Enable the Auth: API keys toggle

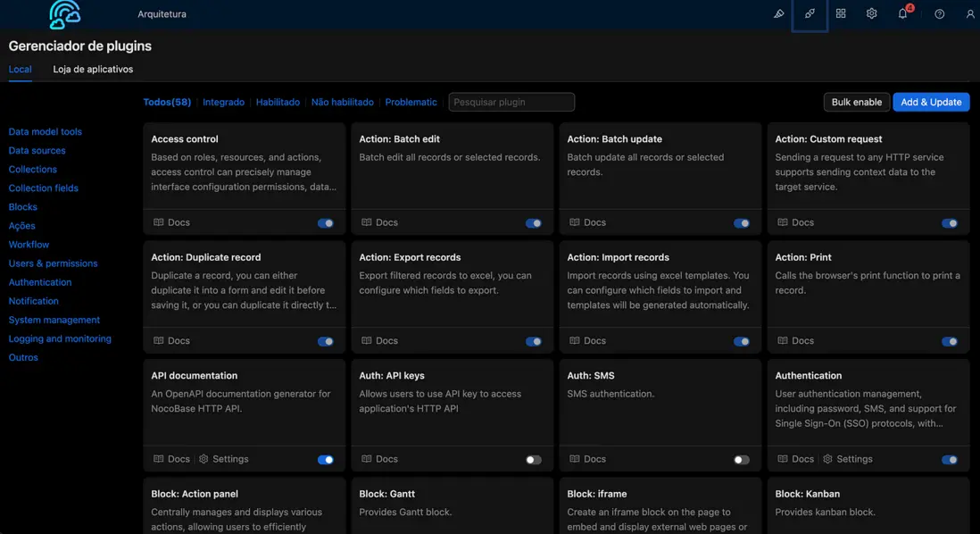(533, 460)
